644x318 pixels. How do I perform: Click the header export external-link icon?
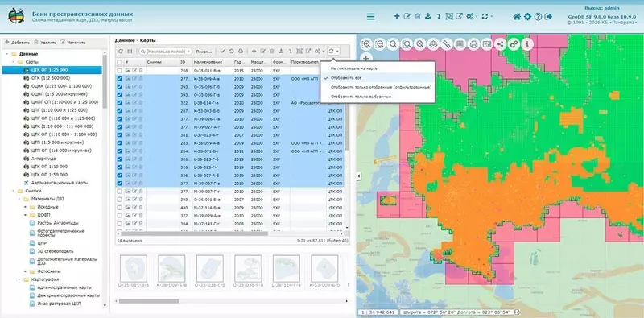click(459, 16)
